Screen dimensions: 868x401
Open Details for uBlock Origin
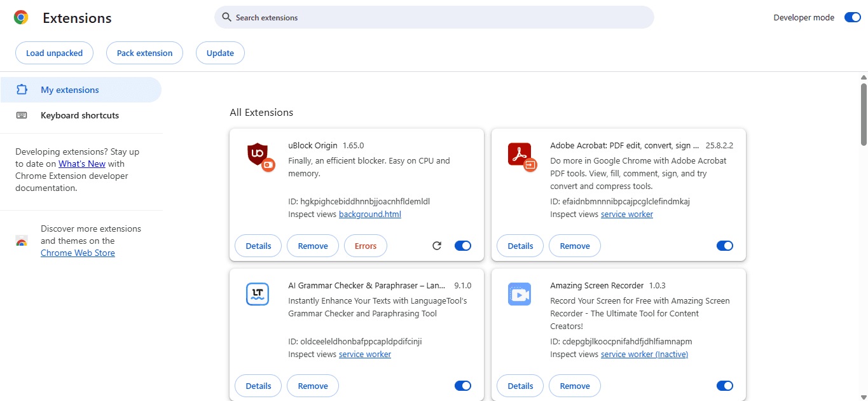[258, 246]
